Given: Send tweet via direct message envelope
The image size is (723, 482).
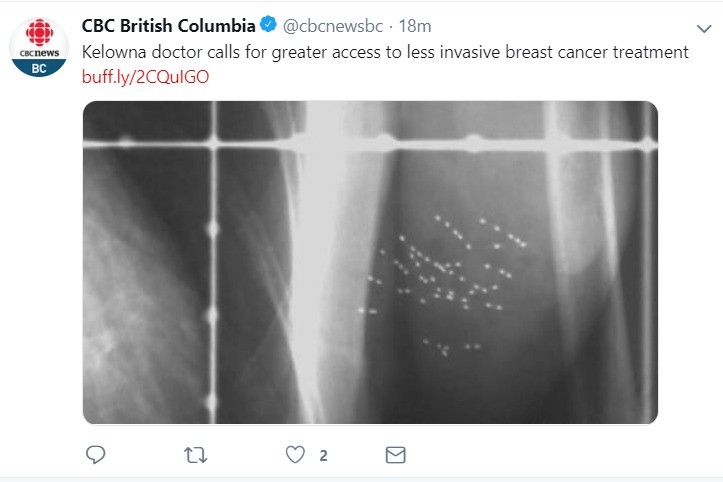Looking at the screenshot, I should (x=395, y=455).
